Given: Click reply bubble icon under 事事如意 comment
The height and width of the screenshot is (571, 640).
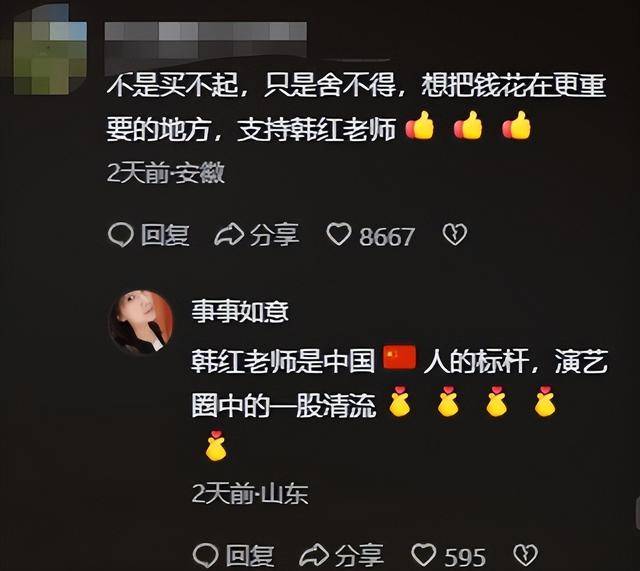Looking at the screenshot, I should (x=205, y=555).
